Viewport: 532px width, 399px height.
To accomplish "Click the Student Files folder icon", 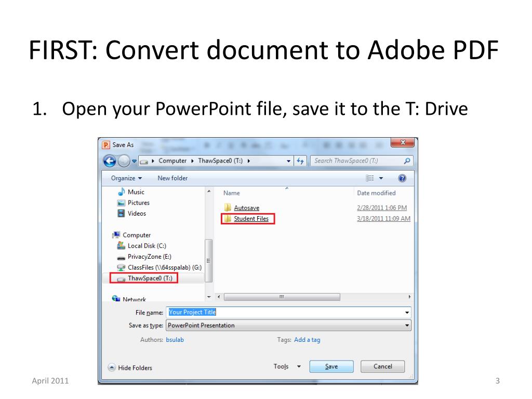I will point(228,219).
